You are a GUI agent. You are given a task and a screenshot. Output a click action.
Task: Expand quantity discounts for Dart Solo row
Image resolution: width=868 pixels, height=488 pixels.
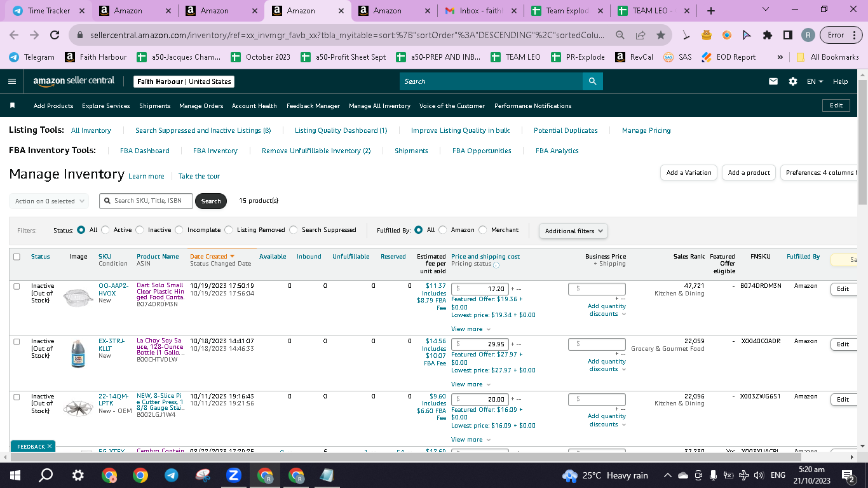(607, 310)
